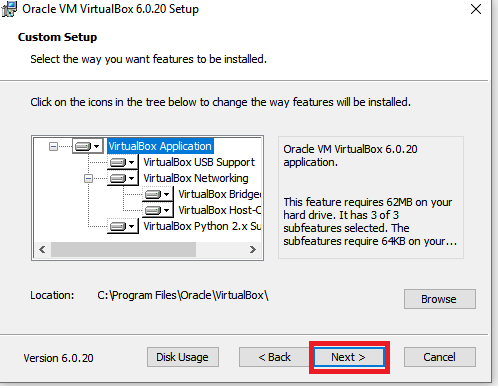
Task: Click the VirtualBox Bridged drive icon
Action: 153,194
